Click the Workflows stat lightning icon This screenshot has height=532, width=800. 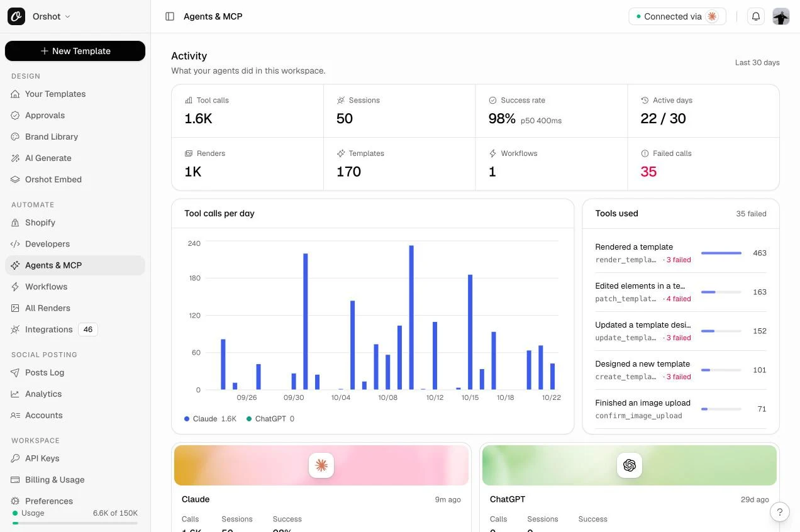(493, 153)
